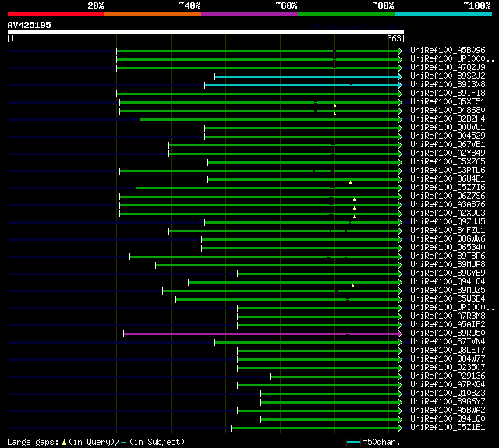Click the UniRef100_A2YB49 label

point(448,153)
